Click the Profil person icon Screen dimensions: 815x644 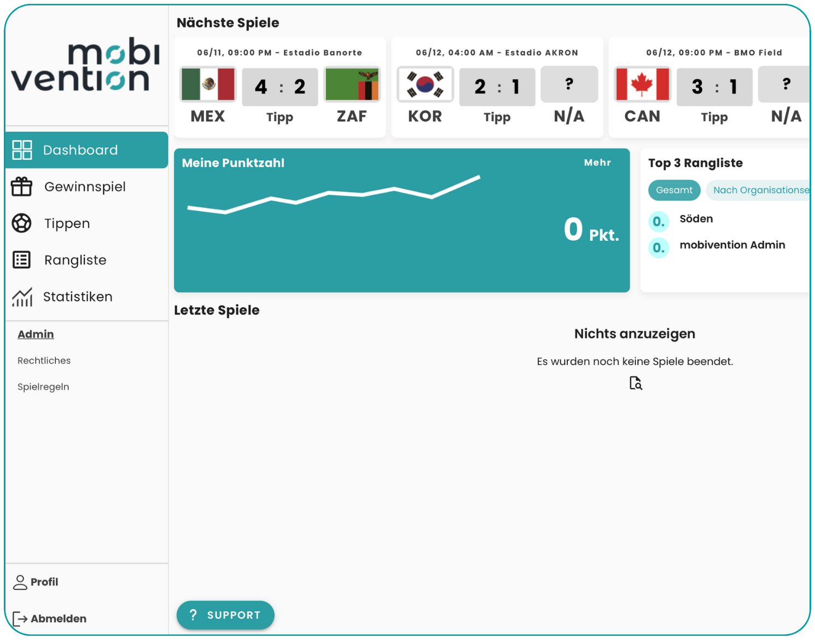[20, 582]
